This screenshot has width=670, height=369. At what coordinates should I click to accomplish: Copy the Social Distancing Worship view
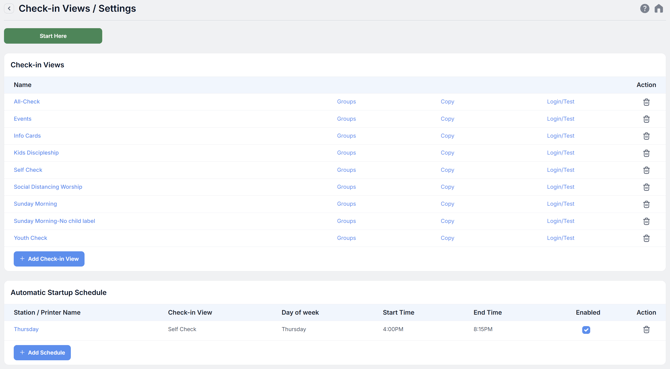447,187
